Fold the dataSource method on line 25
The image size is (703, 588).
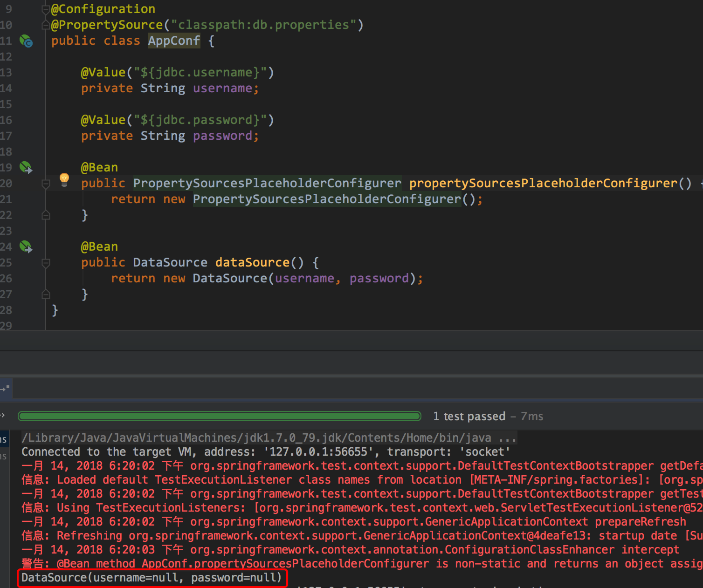[46, 263]
